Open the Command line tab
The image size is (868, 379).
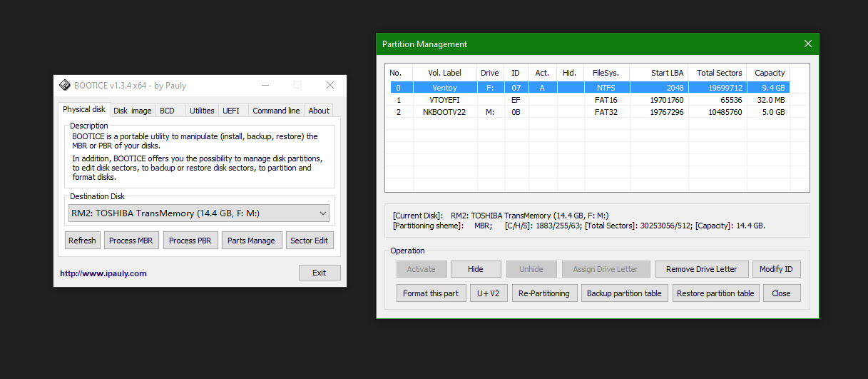coord(276,111)
